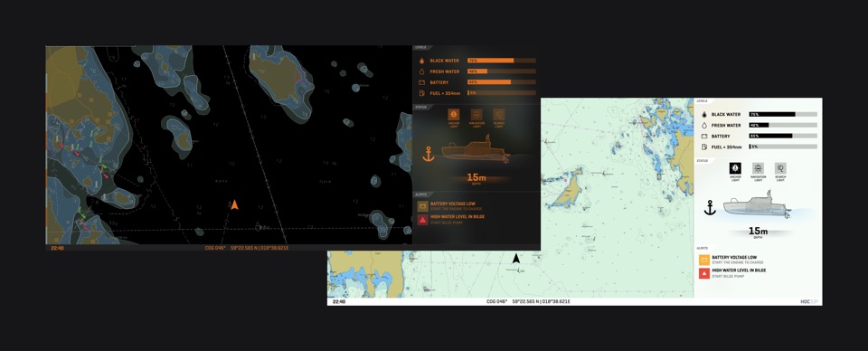Click the orange vessel position arrow on dark chart
The height and width of the screenshot is (351, 868).
tap(235, 204)
